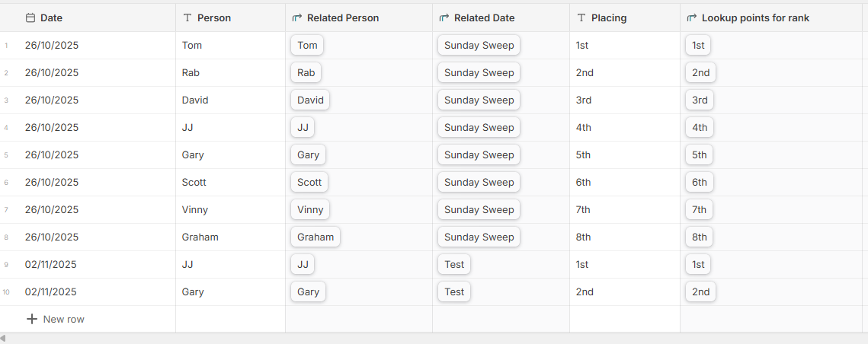Click the left scroll arrow at bottom
The height and width of the screenshot is (344, 868).
click(x=3, y=338)
